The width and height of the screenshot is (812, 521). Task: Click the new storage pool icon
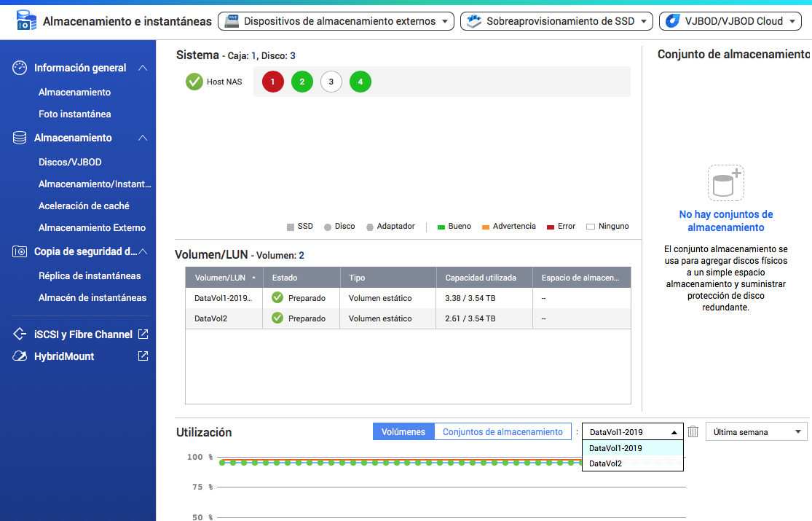(725, 183)
